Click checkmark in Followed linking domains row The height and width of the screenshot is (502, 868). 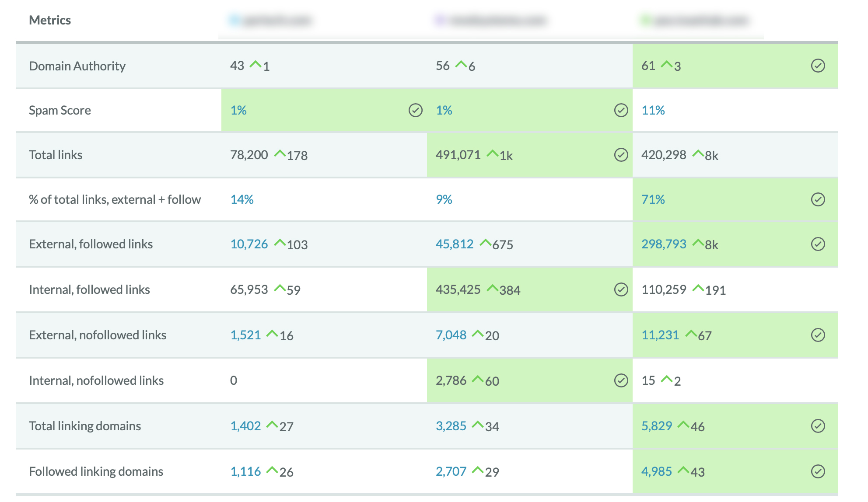point(818,471)
